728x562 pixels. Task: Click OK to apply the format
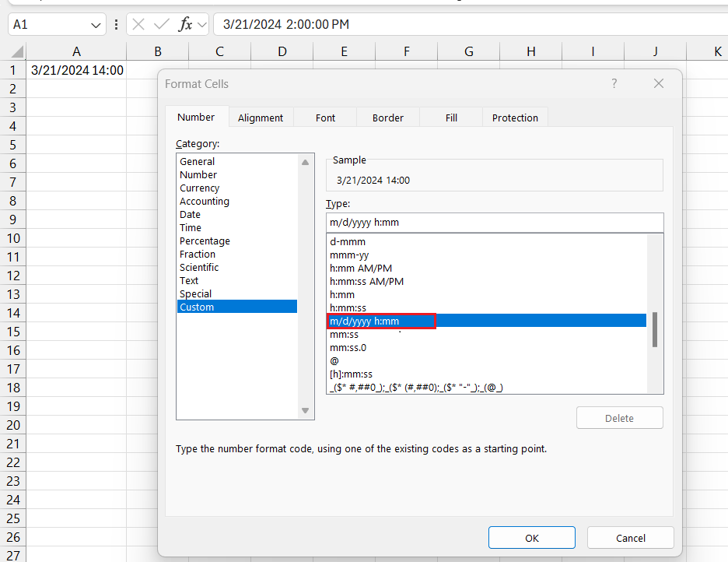(531, 538)
